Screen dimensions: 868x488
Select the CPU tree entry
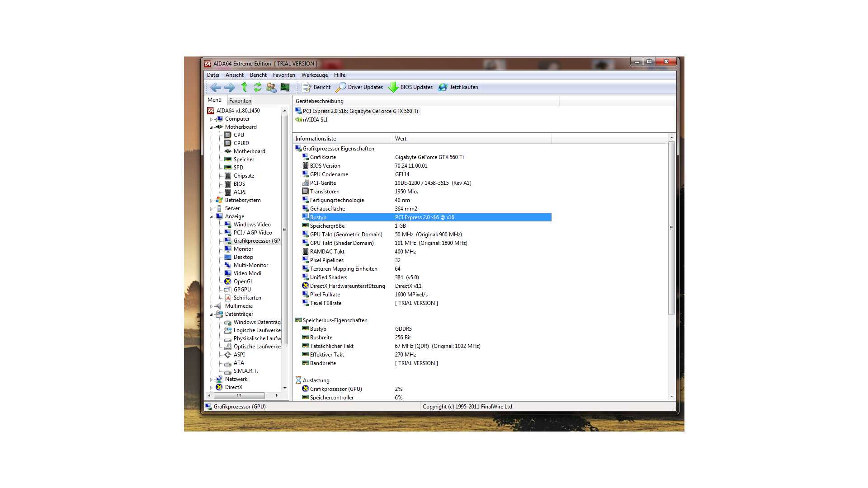coord(239,135)
